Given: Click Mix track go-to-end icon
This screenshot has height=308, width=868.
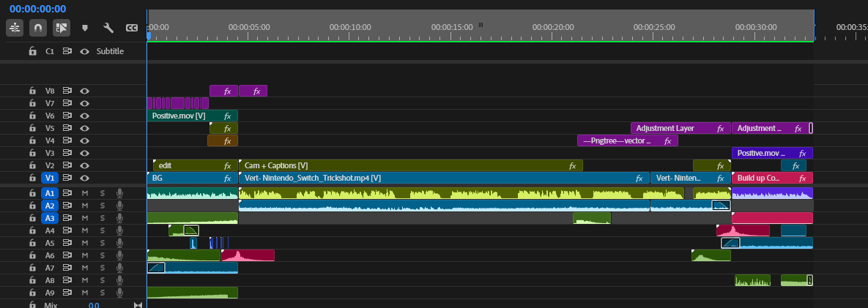Looking at the screenshot, I should (x=138, y=304).
